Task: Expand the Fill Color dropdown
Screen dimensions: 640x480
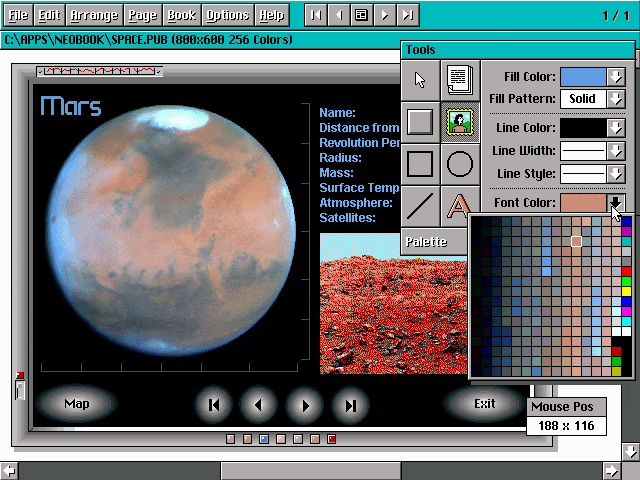Action: pyautogui.click(x=616, y=77)
